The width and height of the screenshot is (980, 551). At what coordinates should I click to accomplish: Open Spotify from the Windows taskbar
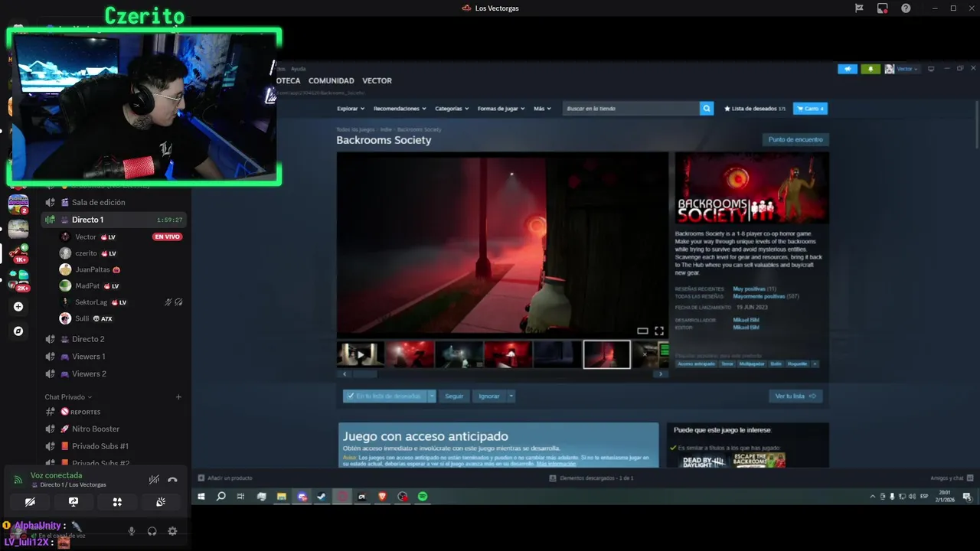[x=423, y=497]
